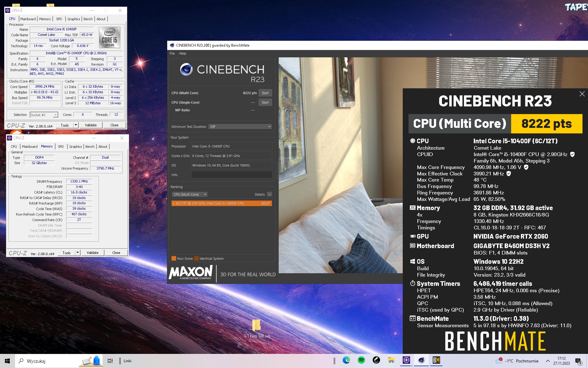Viewport: 588px width, 368px height.
Task: Select the 6C/12T ranking result row
Action: [x=221, y=203]
